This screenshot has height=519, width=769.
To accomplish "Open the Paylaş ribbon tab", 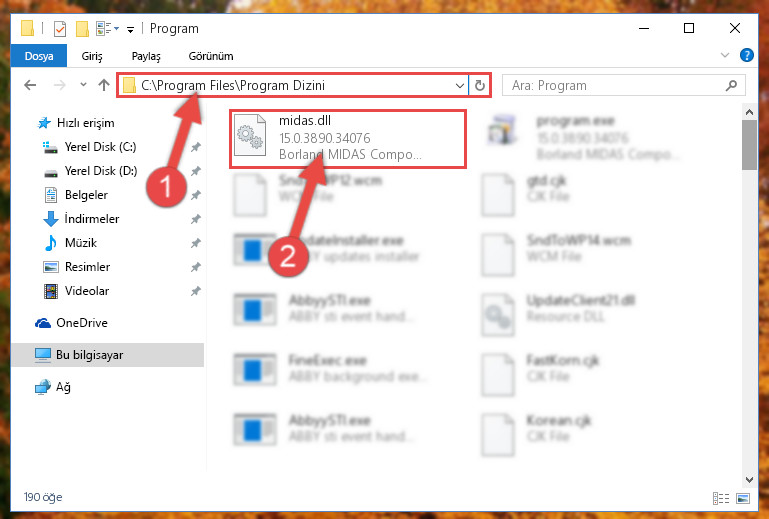I will coord(146,56).
